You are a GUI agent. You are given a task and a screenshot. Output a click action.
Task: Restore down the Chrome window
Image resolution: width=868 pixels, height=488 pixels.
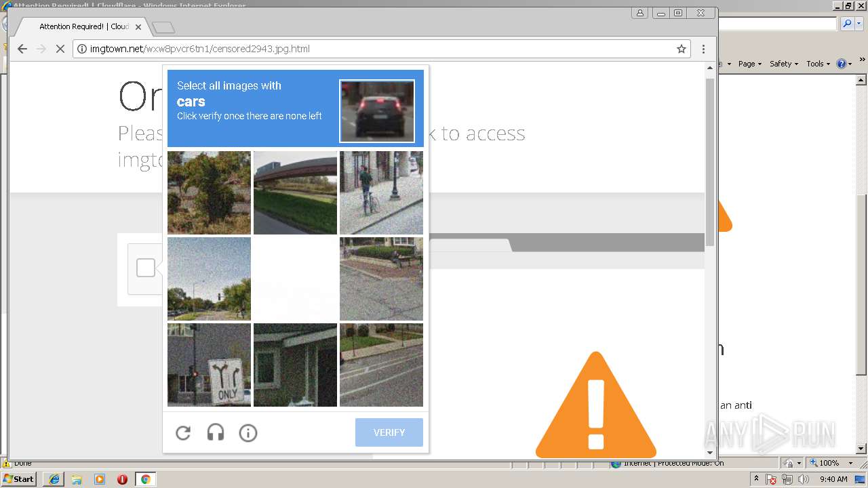[x=678, y=13]
